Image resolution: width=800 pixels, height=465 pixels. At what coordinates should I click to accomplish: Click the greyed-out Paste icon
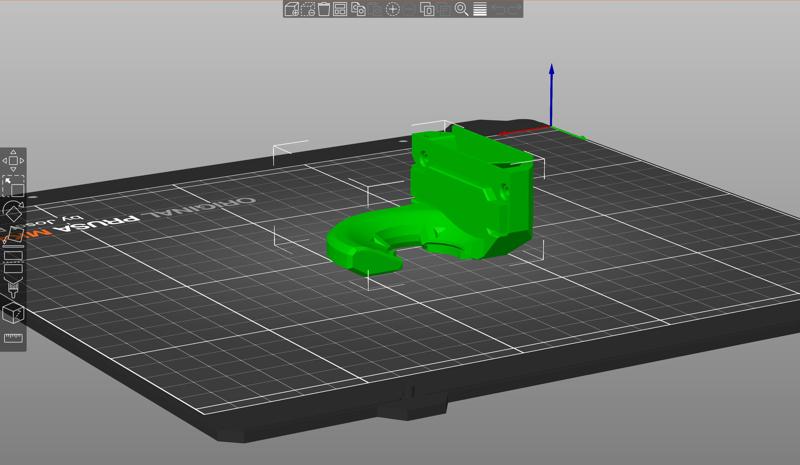(x=376, y=9)
